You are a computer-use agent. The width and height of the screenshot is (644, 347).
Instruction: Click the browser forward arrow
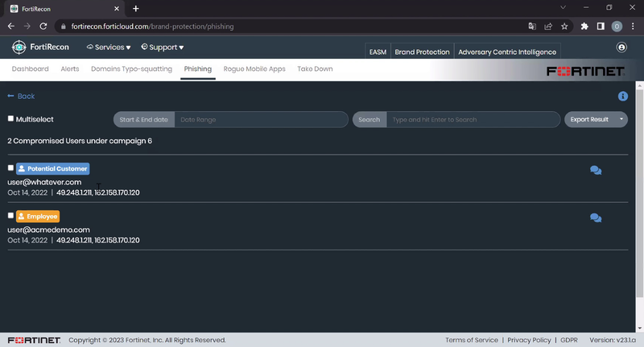27,27
